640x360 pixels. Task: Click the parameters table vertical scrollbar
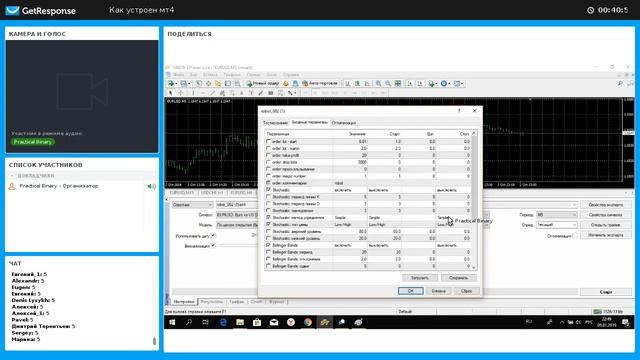pyautogui.click(x=473, y=177)
